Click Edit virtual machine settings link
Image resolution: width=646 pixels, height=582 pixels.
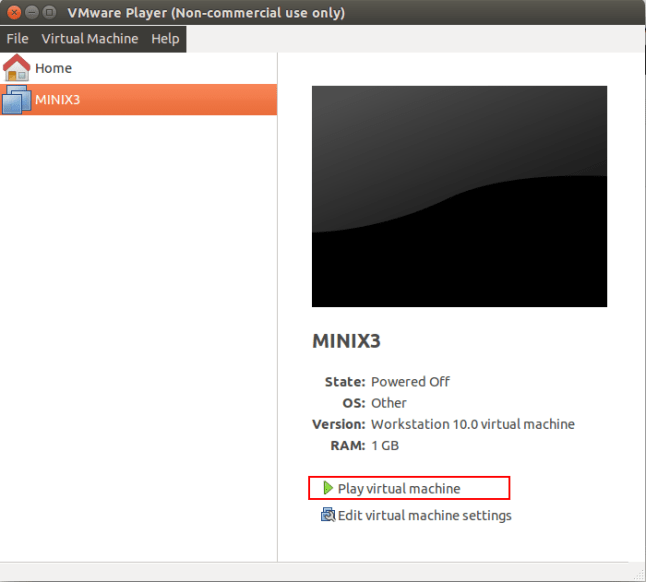[424, 515]
